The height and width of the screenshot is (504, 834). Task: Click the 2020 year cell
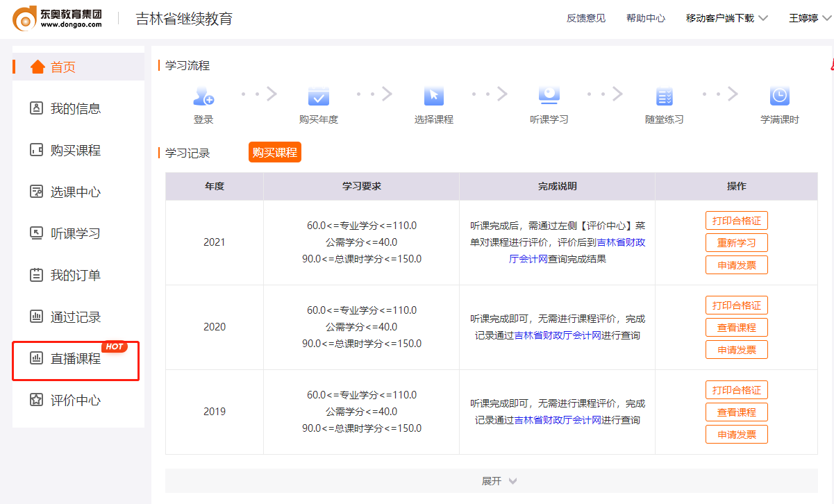(215, 328)
